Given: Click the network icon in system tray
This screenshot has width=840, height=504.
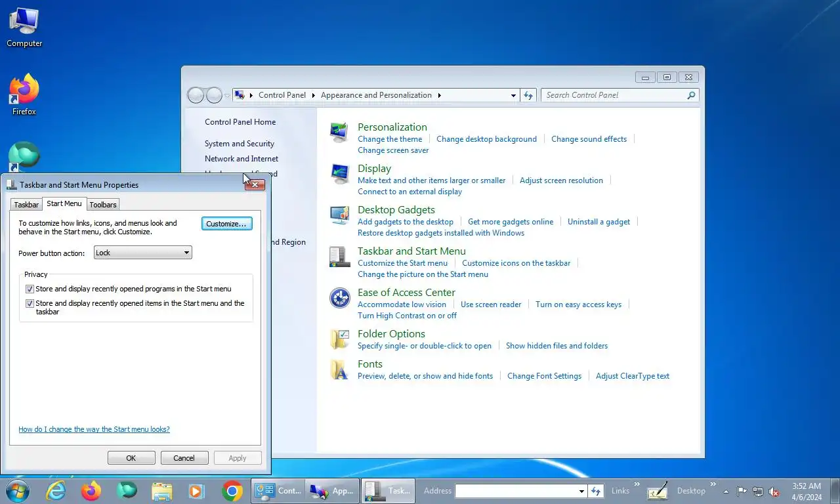Looking at the screenshot, I should (x=758, y=491).
